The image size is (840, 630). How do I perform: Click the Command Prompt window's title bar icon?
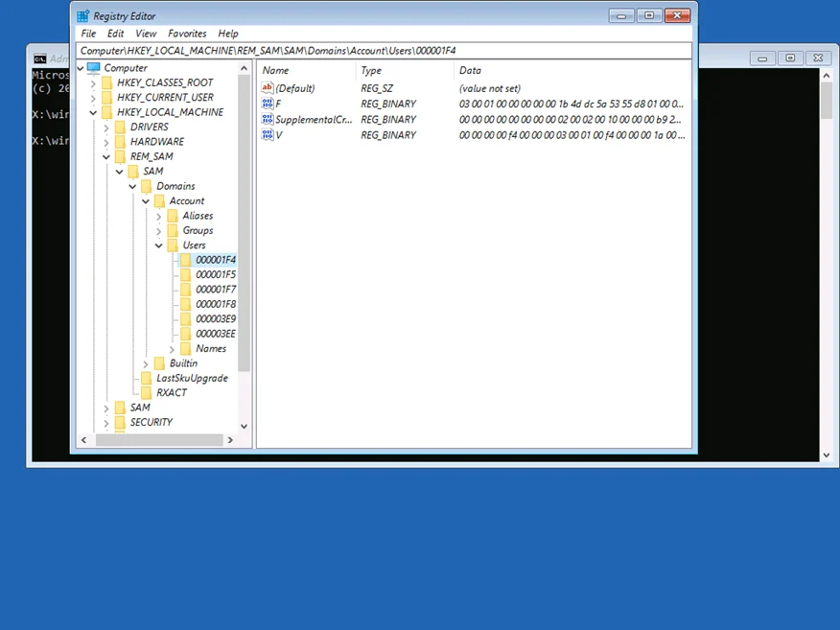pos(40,58)
